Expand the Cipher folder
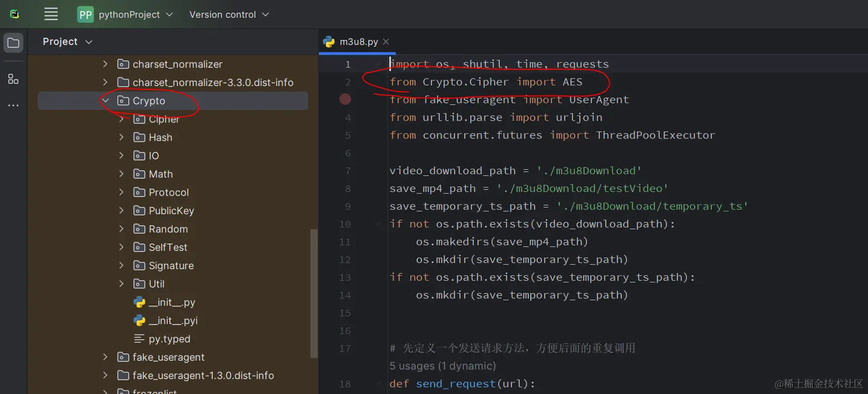868x394 pixels. click(x=121, y=119)
